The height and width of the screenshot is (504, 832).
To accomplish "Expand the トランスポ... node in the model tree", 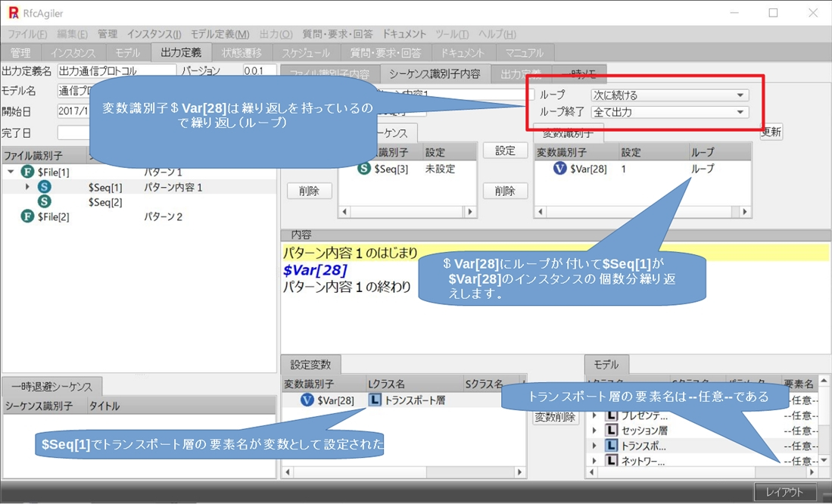I will click(x=594, y=446).
